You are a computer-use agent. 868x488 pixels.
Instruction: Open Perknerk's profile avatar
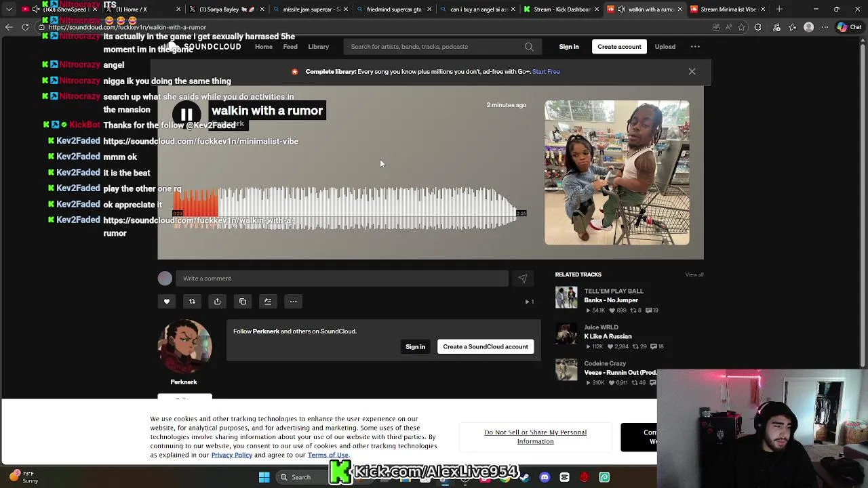(x=184, y=346)
